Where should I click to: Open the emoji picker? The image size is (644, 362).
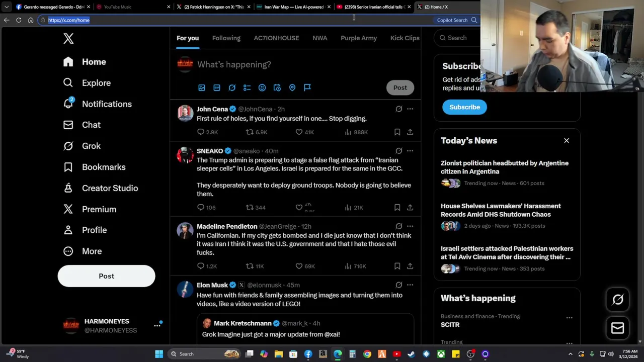(x=262, y=87)
